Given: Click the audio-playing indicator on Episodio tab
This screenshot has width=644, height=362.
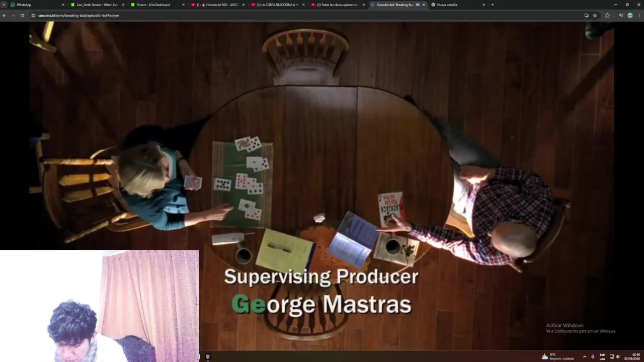Looking at the screenshot, I should click(418, 5).
